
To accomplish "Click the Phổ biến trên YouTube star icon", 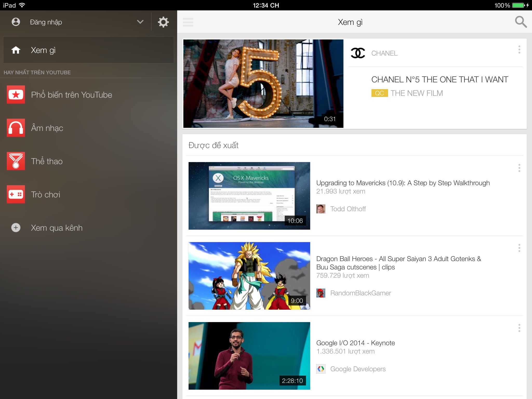I will [16, 95].
